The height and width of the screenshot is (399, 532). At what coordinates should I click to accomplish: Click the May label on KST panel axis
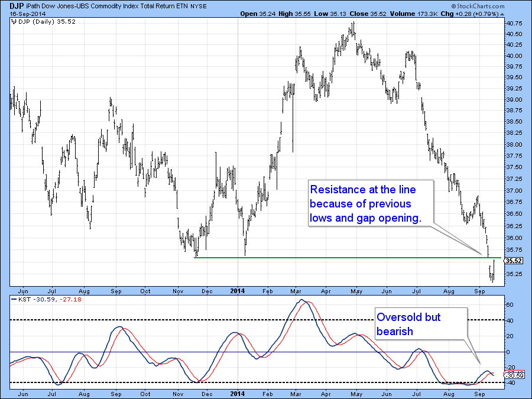(x=356, y=394)
